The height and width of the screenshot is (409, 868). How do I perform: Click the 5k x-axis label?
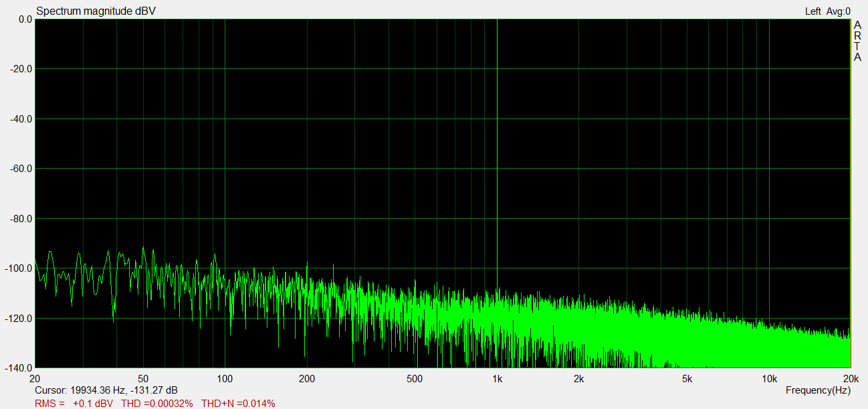(687, 379)
